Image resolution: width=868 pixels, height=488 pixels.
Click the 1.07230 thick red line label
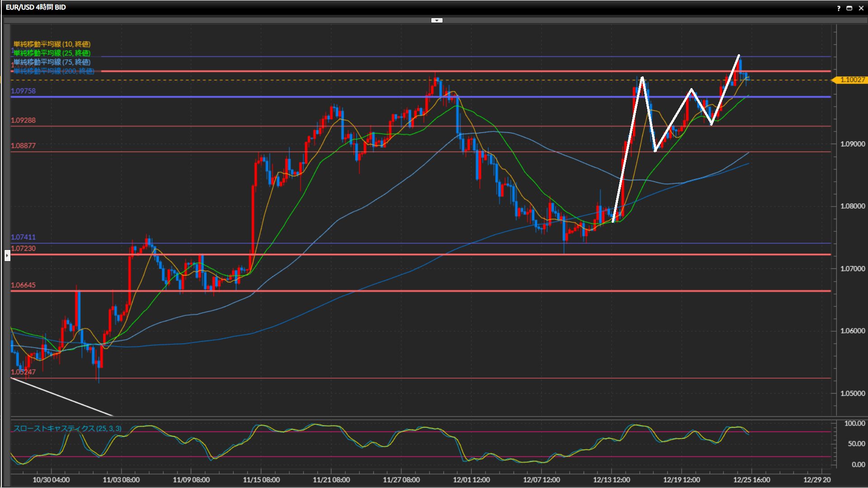[x=23, y=248]
